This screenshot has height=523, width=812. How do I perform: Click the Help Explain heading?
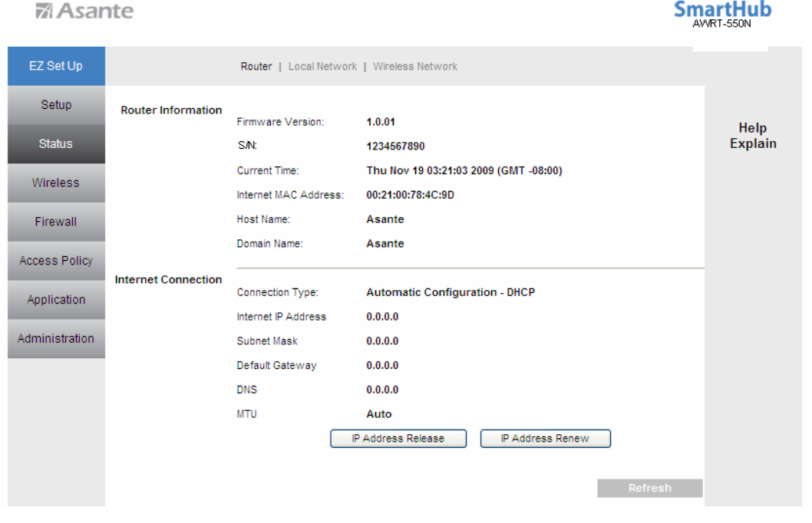point(753,136)
